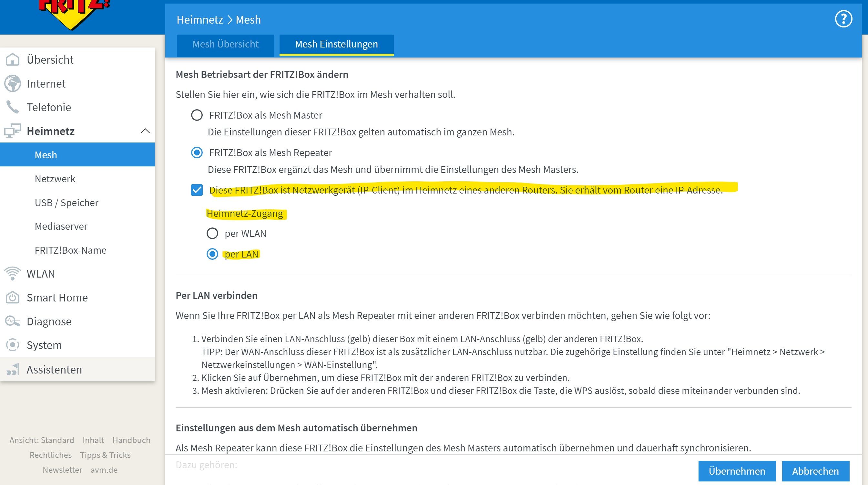The height and width of the screenshot is (485, 868).
Task: Click the WLAN wifi icon
Action: 13,273
